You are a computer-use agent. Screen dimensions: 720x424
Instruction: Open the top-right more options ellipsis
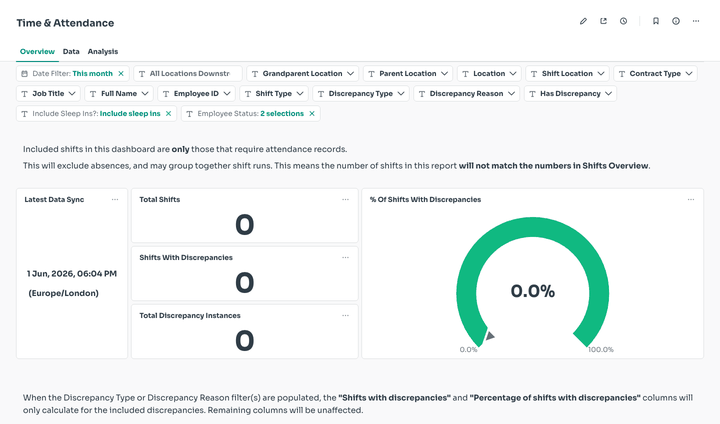pos(696,21)
